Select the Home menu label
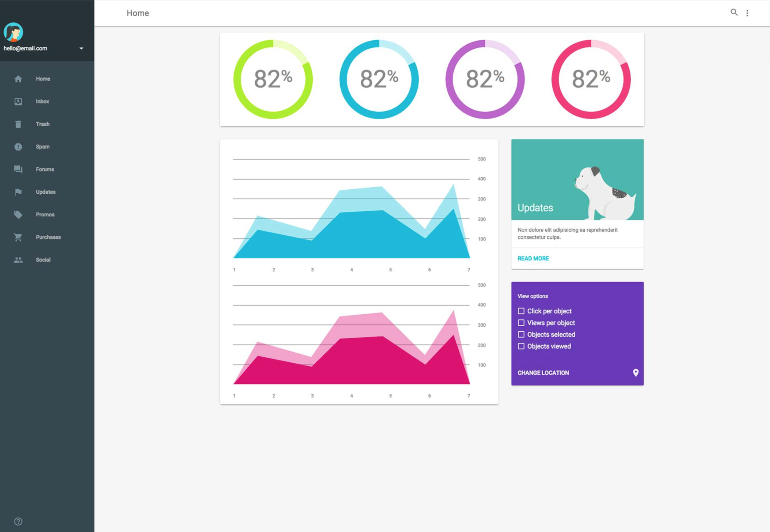Image resolution: width=770 pixels, height=532 pixels. (x=43, y=79)
